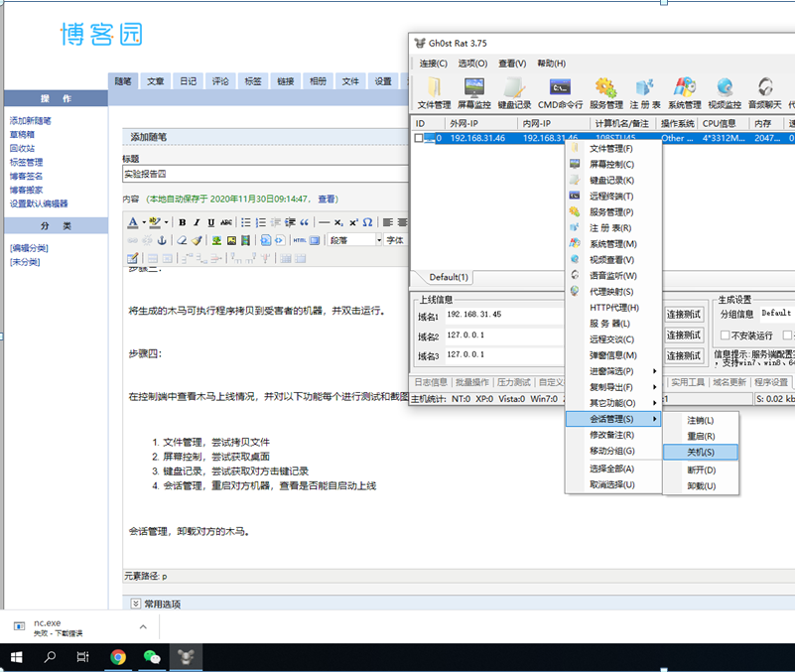Expand 进程筛选(P) submenu

(x=613, y=371)
